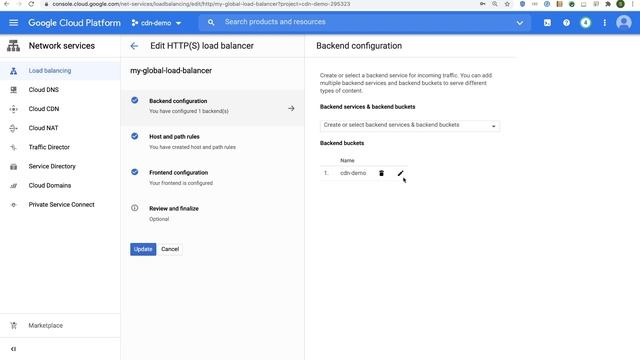Click the Google Cloud Platform logo text
The image size is (640, 360).
click(x=74, y=23)
